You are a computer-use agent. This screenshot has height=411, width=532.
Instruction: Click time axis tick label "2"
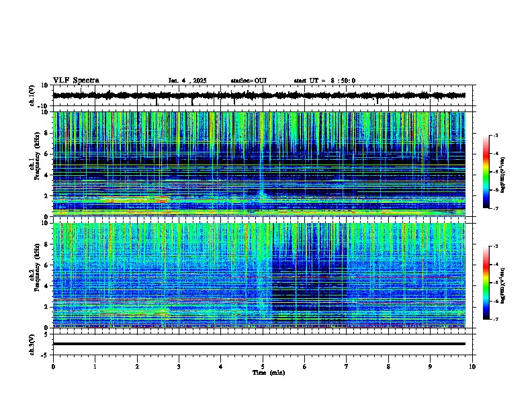point(137,367)
